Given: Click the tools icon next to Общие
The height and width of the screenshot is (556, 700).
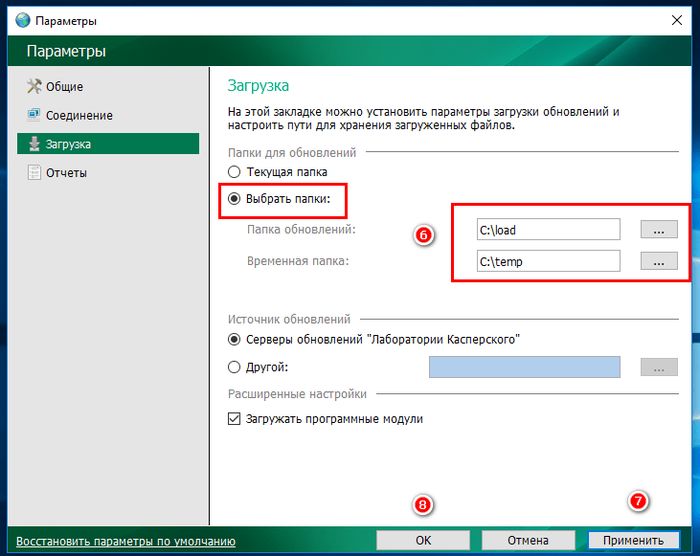Looking at the screenshot, I should click(x=34, y=86).
